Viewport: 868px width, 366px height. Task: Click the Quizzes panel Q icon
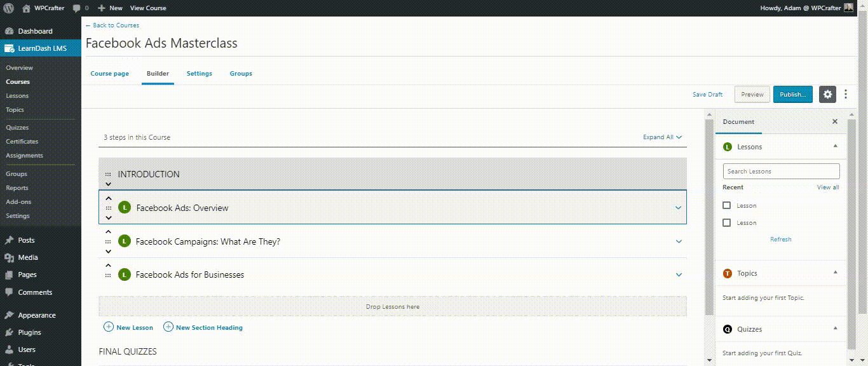[x=728, y=329]
